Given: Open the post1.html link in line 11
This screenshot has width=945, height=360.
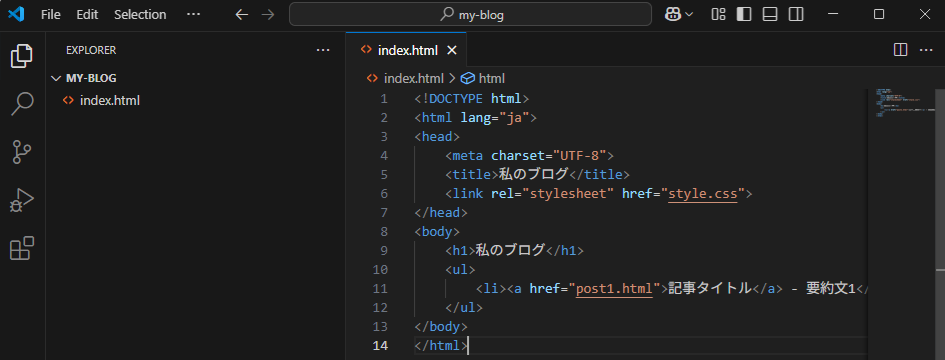Looking at the screenshot, I should point(615,289).
